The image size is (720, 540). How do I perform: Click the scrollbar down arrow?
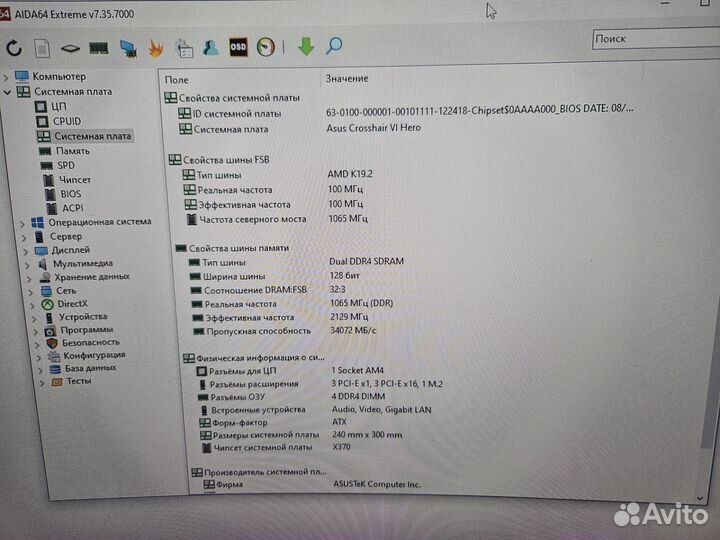pyautogui.click(x=700, y=499)
